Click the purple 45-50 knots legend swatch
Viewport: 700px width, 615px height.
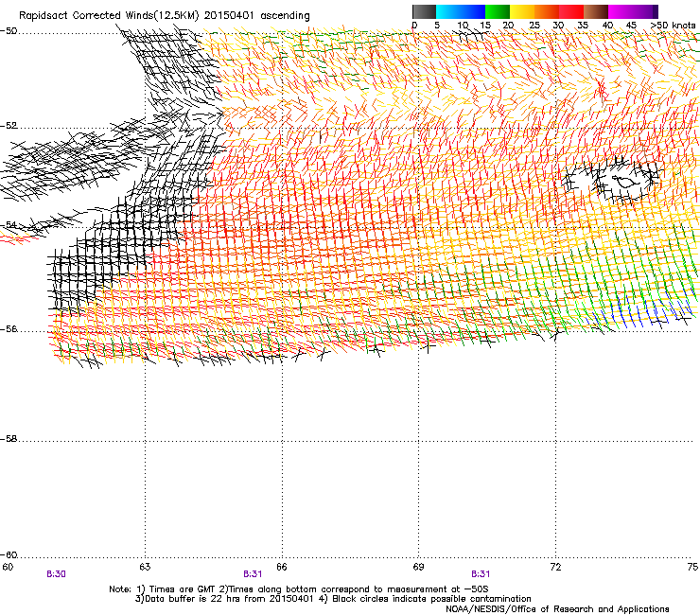pos(645,11)
